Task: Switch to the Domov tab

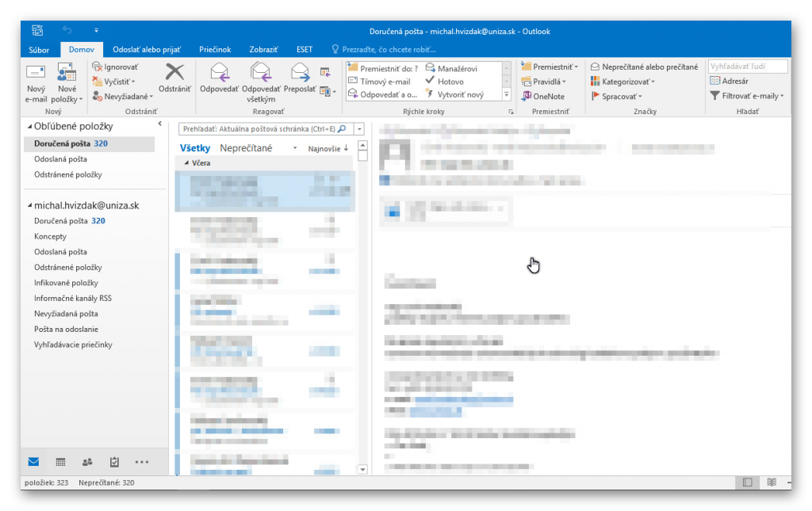Action: (82, 50)
